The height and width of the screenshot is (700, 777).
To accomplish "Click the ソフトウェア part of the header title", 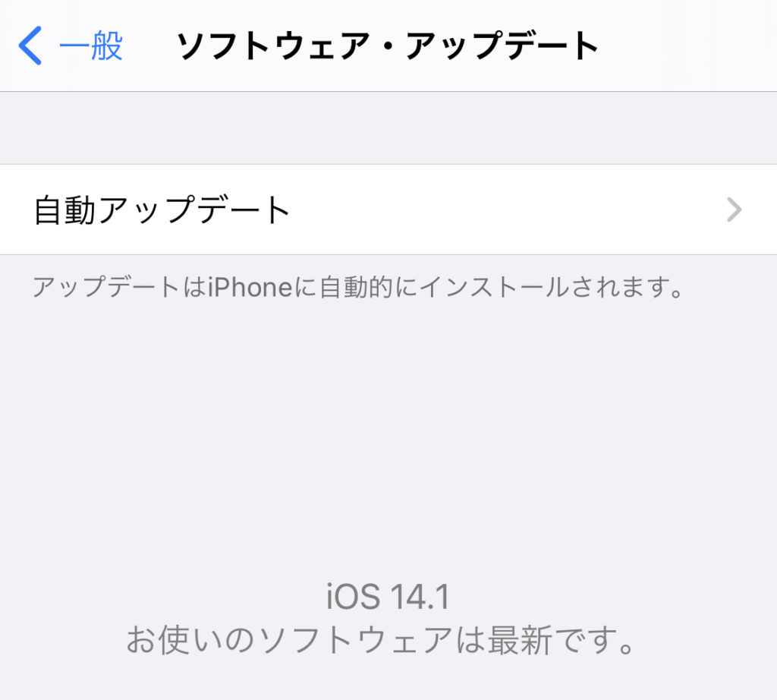I will [x=274, y=46].
